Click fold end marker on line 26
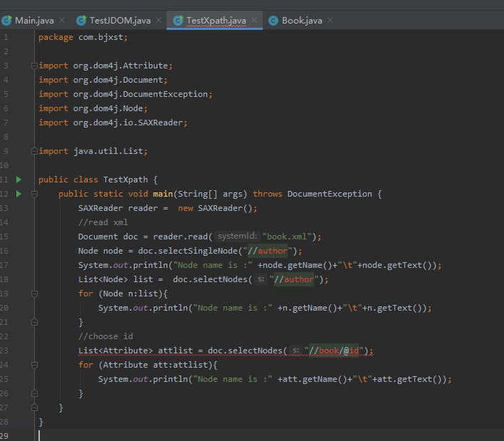Viewport: 504px width, 441px height. pos(34,393)
